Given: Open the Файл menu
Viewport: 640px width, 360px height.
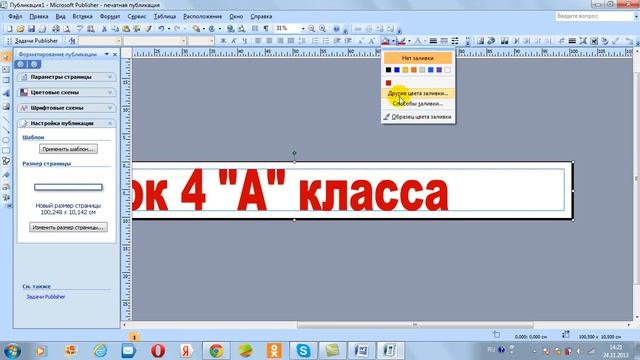Looking at the screenshot, I should tap(15, 16).
